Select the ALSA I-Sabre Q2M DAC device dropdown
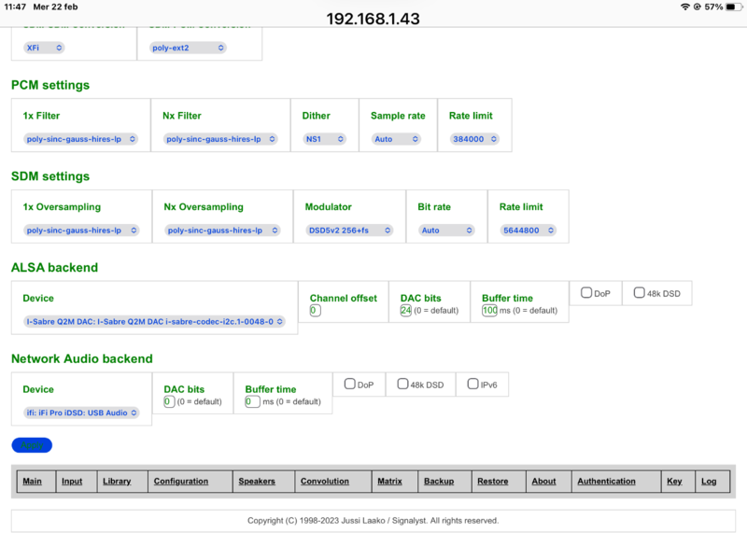 point(154,321)
